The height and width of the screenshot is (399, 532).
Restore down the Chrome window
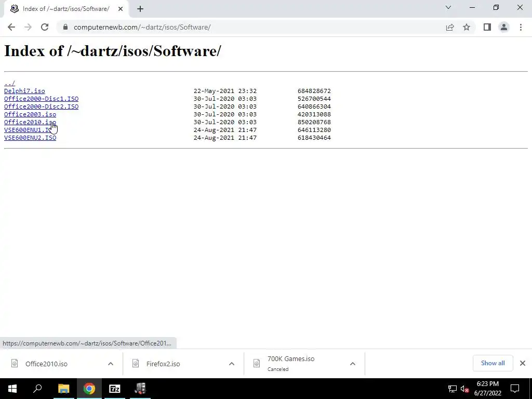pos(496,7)
